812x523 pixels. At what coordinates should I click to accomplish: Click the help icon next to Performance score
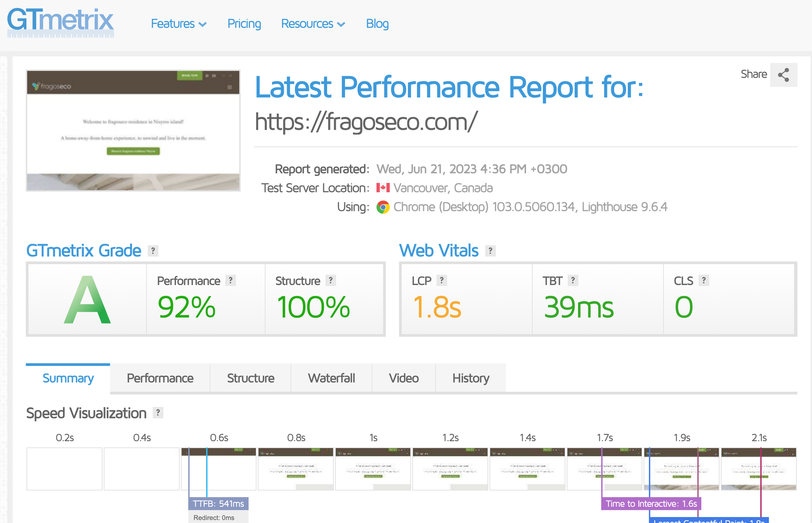(231, 280)
